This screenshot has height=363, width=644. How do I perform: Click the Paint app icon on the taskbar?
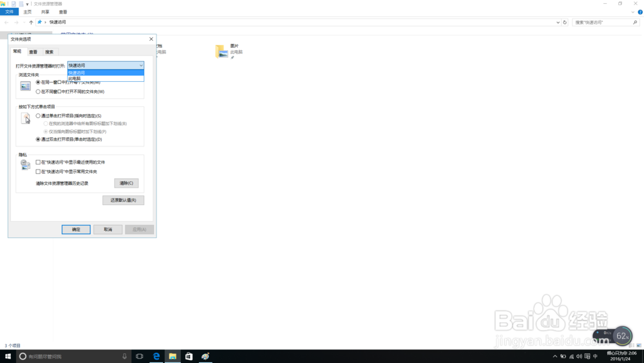[x=205, y=357]
